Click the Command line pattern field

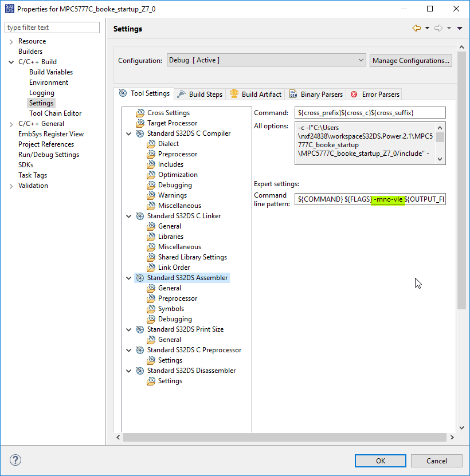pyautogui.click(x=370, y=199)
